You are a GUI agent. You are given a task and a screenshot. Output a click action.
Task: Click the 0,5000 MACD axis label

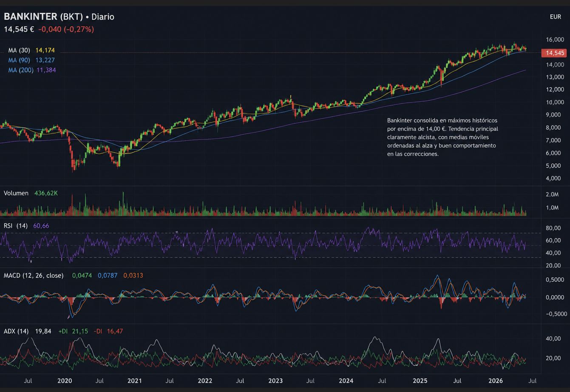click(555, 279)
